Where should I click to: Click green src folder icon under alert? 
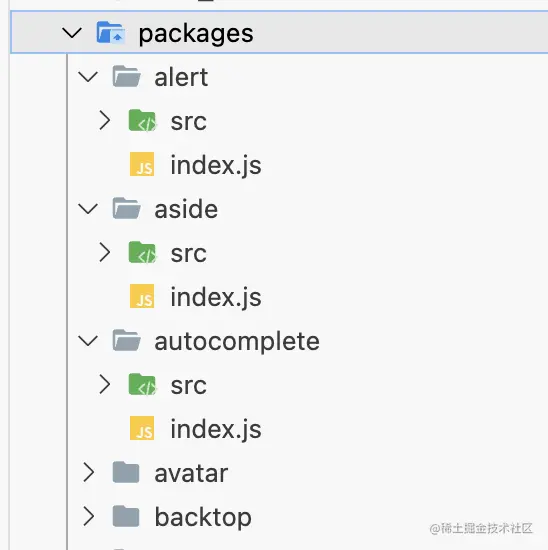tap(142, 120)
